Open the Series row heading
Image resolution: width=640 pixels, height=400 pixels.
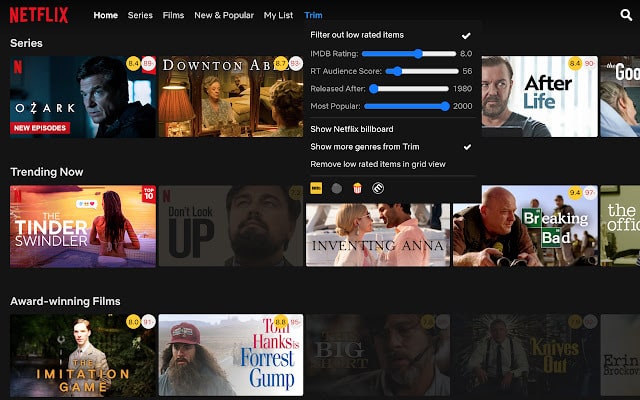27,43
